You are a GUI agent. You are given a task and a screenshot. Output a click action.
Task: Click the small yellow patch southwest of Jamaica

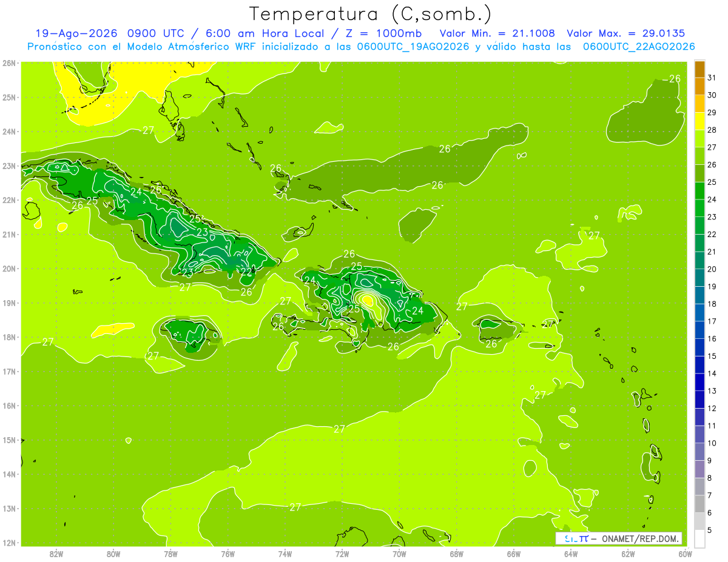click(x=112, y=329)
